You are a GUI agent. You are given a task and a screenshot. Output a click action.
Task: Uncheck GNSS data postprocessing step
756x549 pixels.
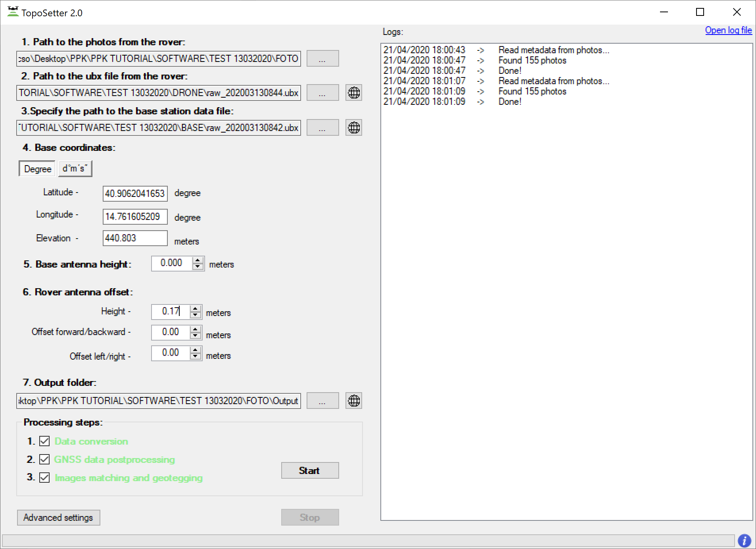pyautogui.click(x=45, y=460)
